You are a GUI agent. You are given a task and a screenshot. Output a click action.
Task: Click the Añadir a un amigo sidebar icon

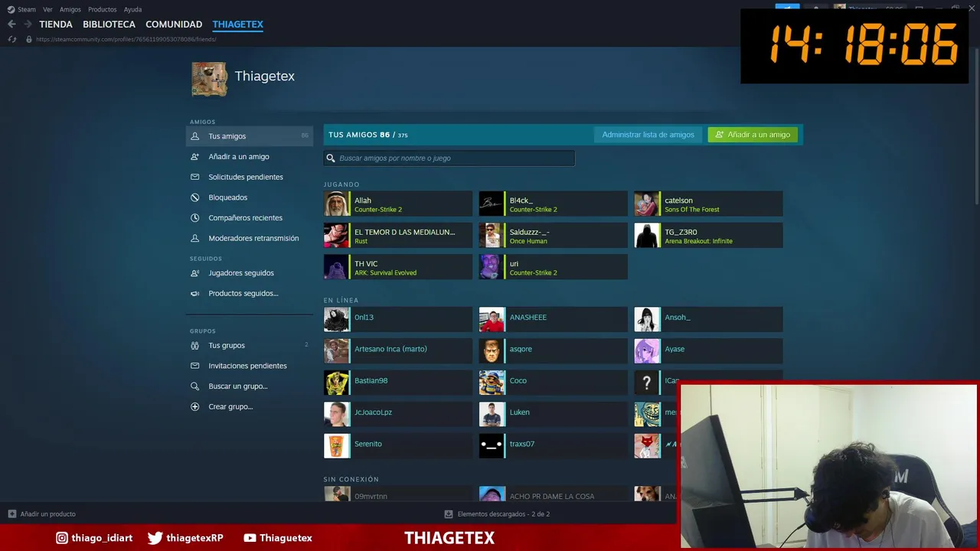[194, 156]
